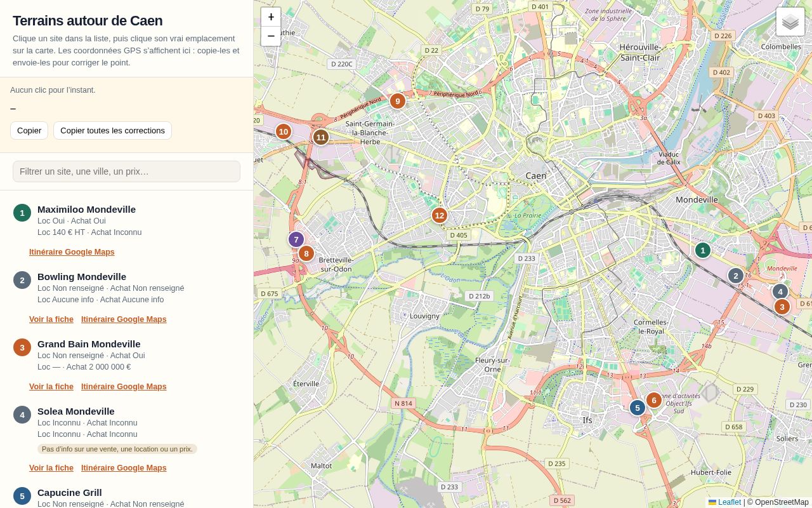Open the map layers control
This screenshot has height=508, width=812.
790,22
